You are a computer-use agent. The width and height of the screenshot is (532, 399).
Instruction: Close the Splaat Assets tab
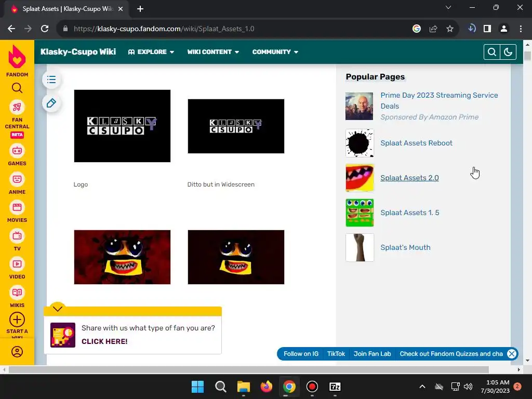[x=121, y=9]
